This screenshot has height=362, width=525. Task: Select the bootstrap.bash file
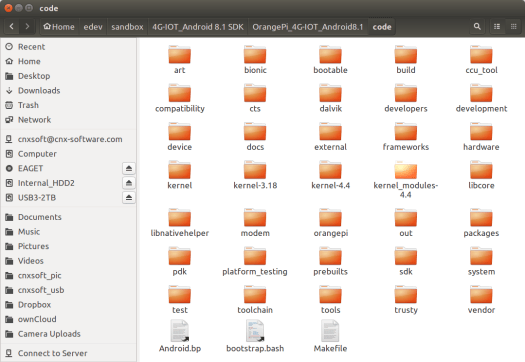(x=255, y=336)
